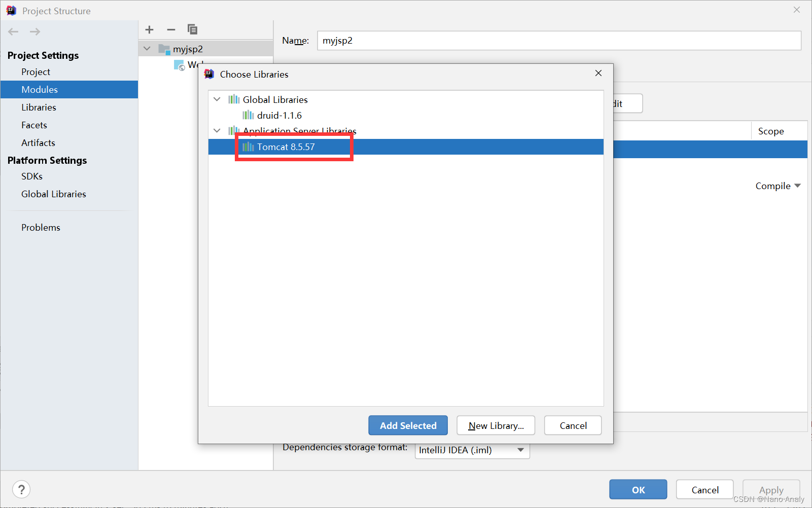Open the Problems section
This screenshot has height=508, width=812.
[x=41, y=227]
